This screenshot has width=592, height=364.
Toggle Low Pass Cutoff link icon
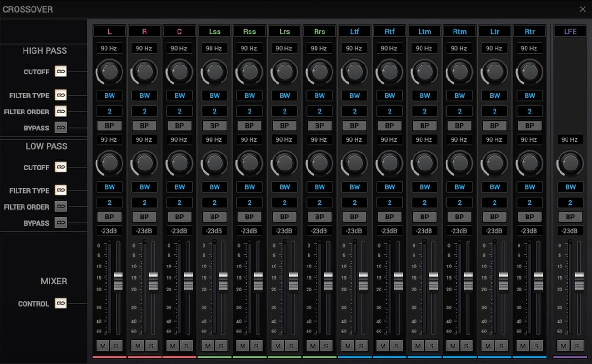click(x=60, y=167)
